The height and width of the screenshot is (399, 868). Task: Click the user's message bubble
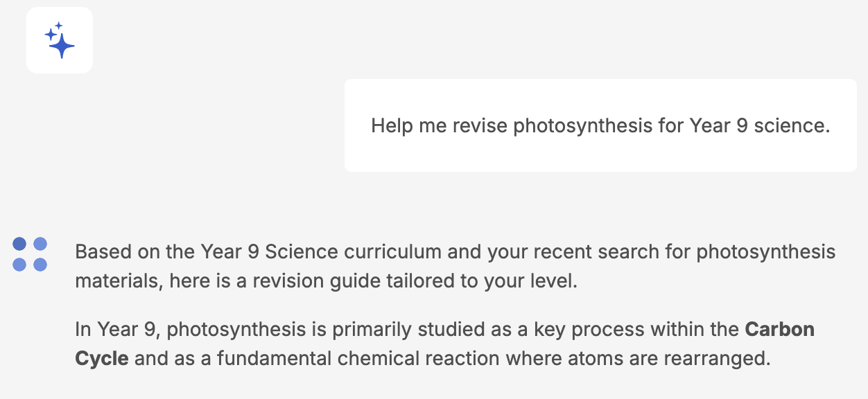pyautogui.click(x=600, y=125)
